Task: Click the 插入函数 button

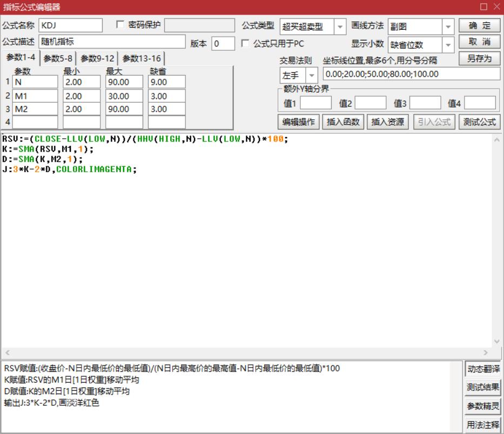Action: 343,121
